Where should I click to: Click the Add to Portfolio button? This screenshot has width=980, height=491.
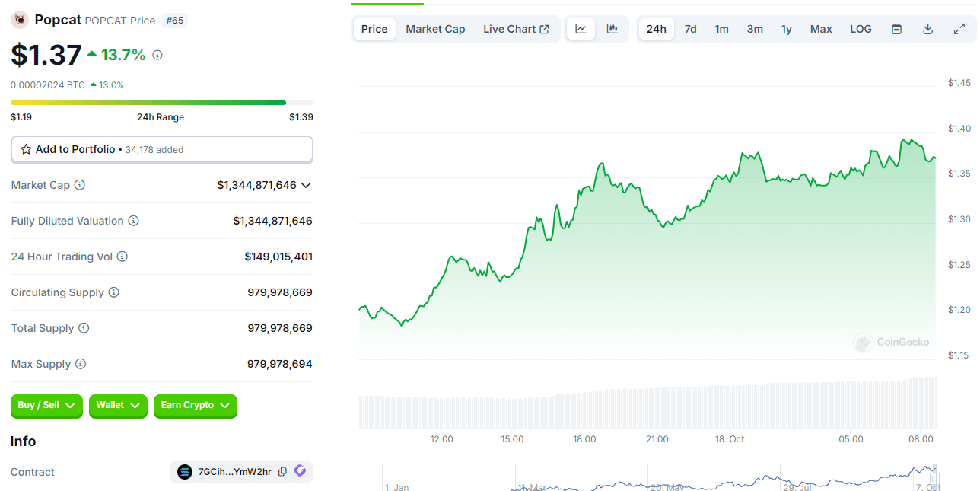pos(162,150)
